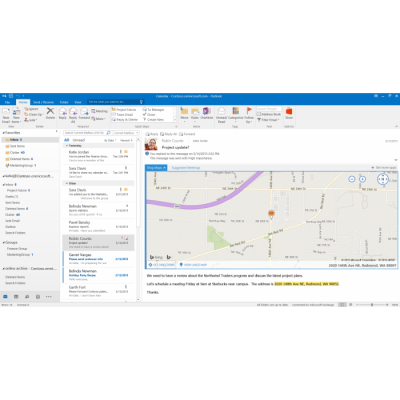
Task: Select the Reply & Delete quick step
Action: click(125, 119)
